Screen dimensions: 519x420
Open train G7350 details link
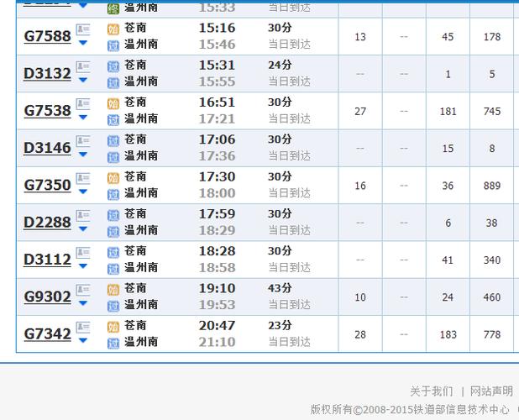47,185
